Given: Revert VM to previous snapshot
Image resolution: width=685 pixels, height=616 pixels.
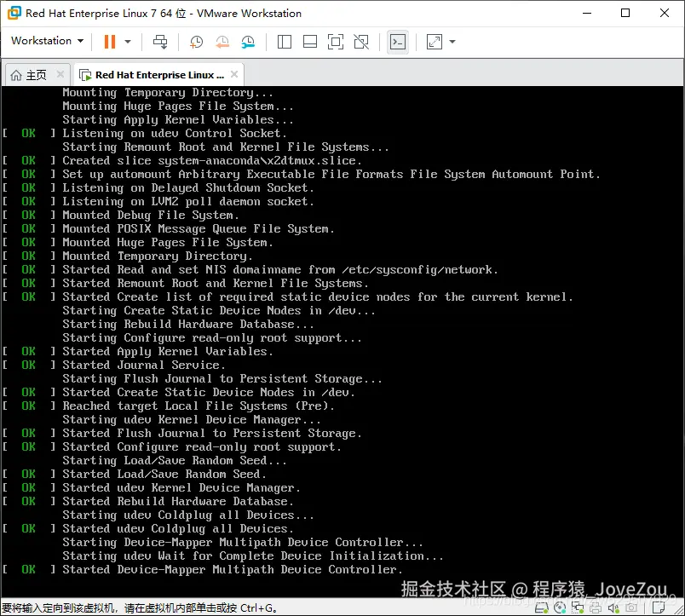Looking at the screenshot, I should [222, 42].
